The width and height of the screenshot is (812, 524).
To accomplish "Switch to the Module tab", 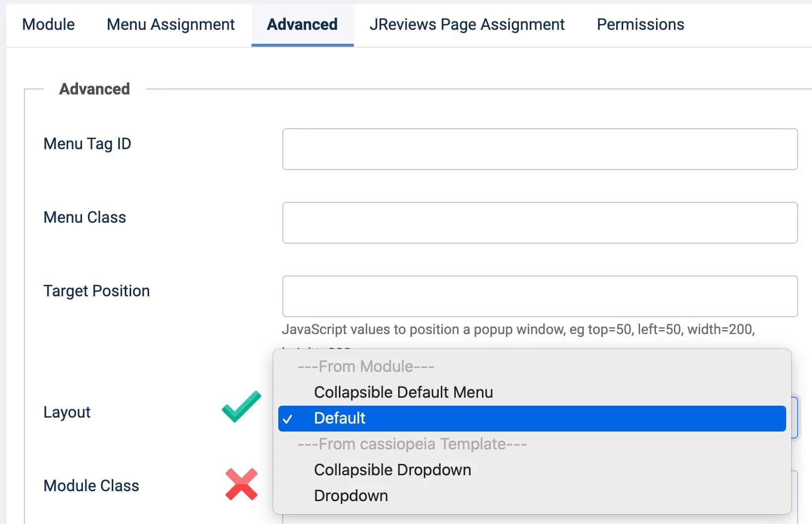I will 48,24.
